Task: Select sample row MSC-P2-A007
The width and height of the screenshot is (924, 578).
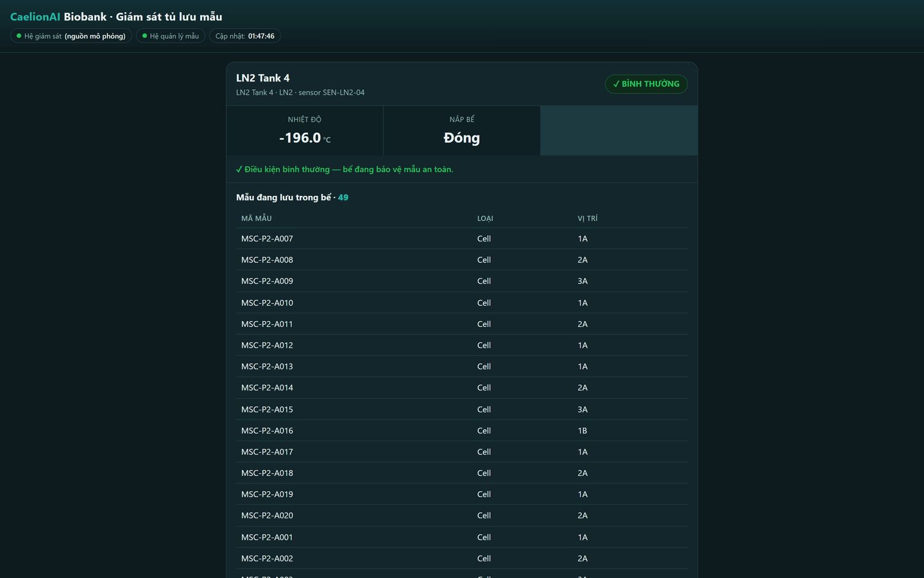Action: (462, 238)
